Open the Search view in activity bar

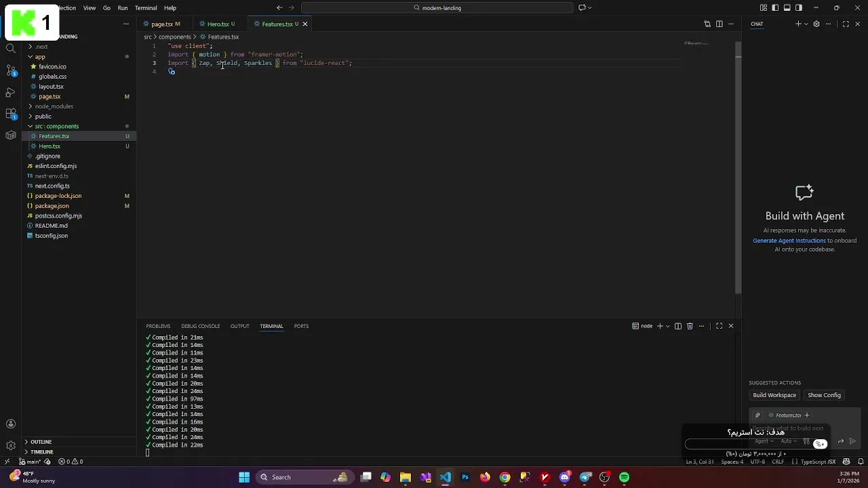[11, 48]
